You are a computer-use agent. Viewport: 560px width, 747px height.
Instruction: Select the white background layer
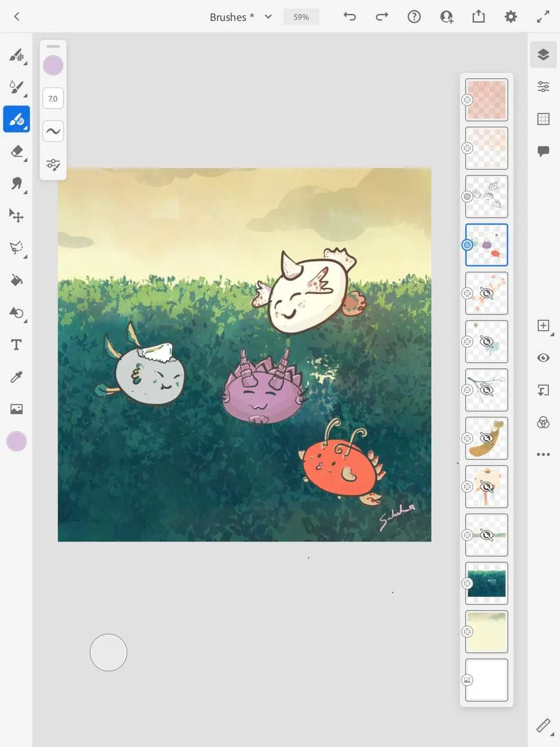point(487,680)
